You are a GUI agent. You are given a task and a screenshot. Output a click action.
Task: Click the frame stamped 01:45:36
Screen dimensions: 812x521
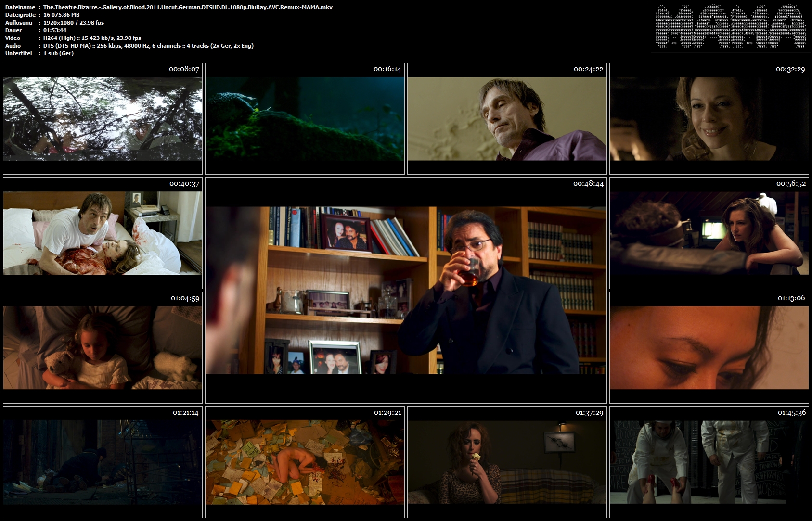(x=709, y=462)
